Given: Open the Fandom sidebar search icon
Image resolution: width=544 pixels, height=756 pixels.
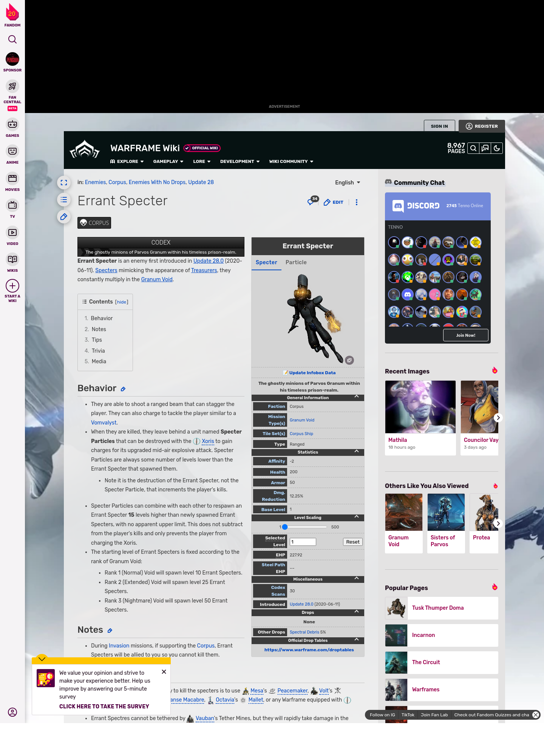Looking at the screenshot, I should (x=12, y=39).
